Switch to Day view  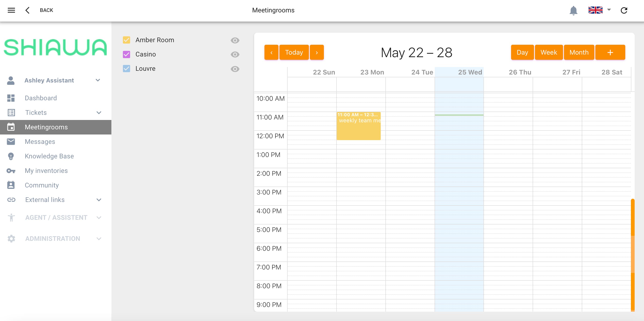522,52
